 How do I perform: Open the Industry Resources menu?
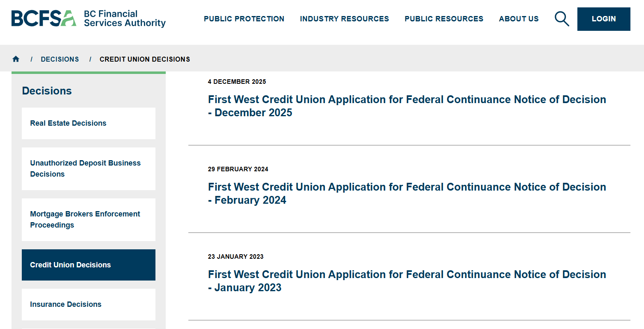coord(344,19)
